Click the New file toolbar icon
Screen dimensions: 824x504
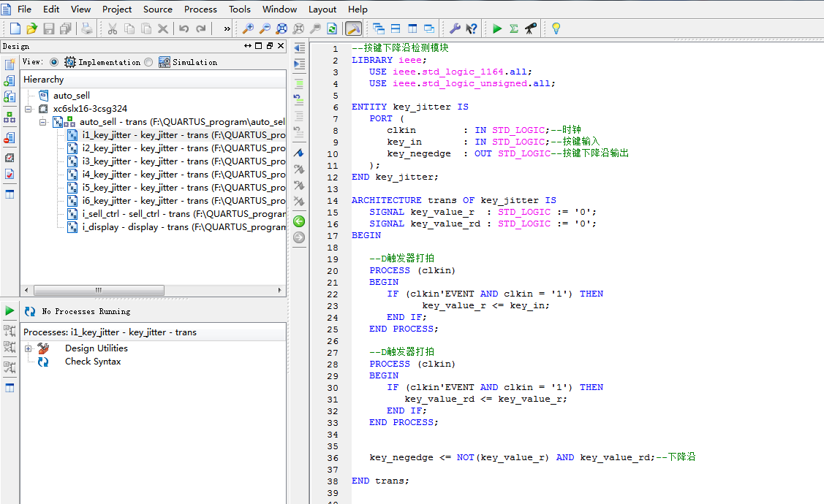click(x=15, y=28)
